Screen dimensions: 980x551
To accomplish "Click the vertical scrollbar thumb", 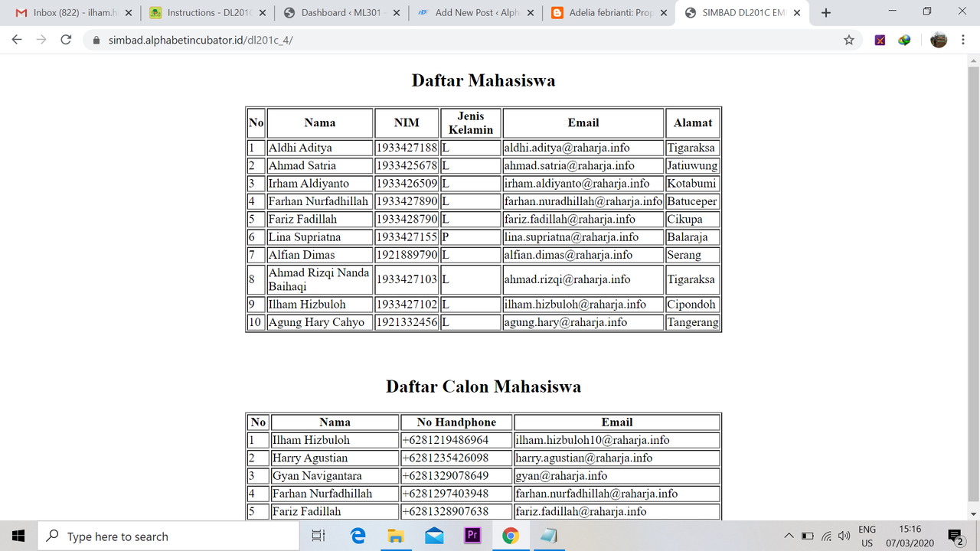I will tap(973, 284).
